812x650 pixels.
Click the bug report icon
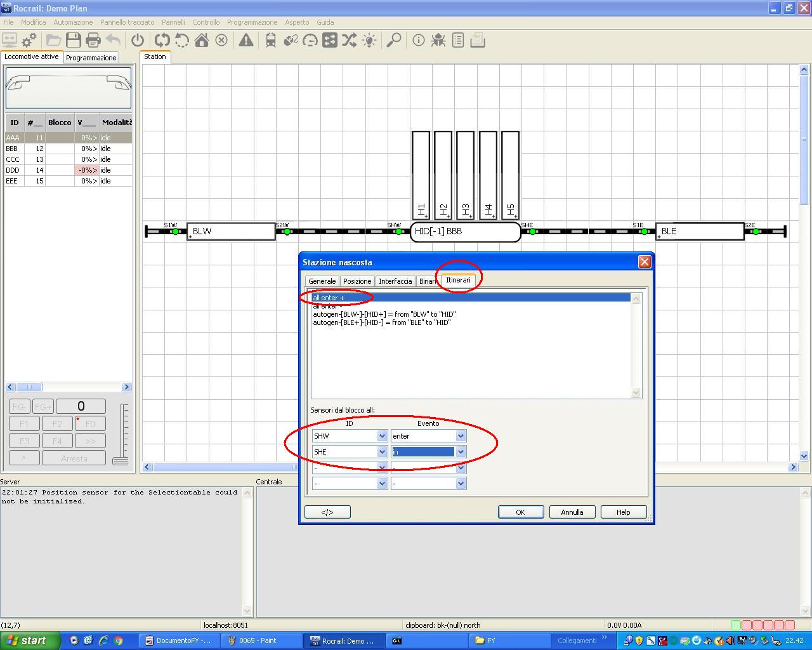pos(438,41)
